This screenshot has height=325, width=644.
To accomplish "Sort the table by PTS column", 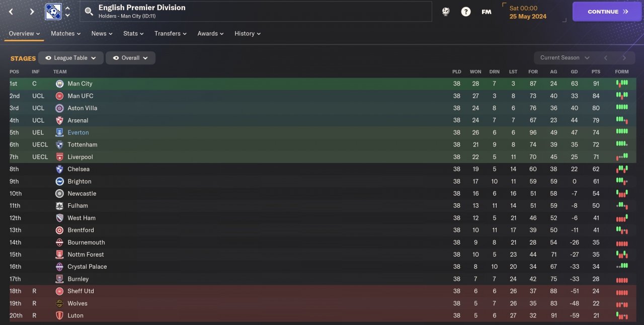I will tap(596, 72).
